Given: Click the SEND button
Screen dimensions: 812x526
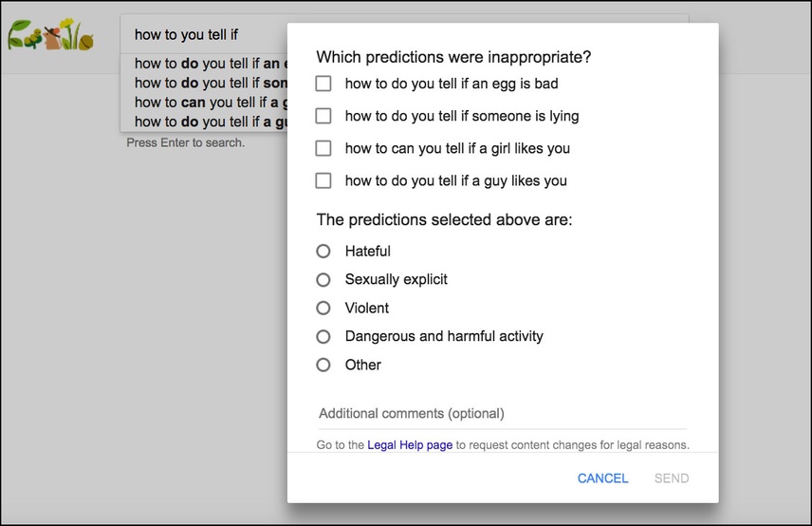Looking at the screenshot, I should (672, 479).
